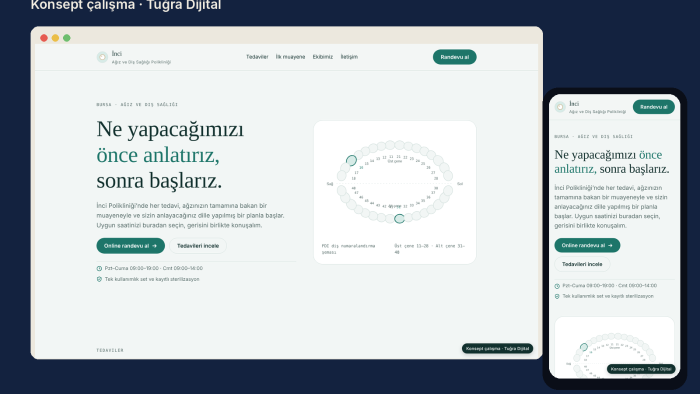Viewport: 700px width, 394px height.
Task: Click the shield icon beside sterilizasyon text on desktop
Action: (99, 279)
